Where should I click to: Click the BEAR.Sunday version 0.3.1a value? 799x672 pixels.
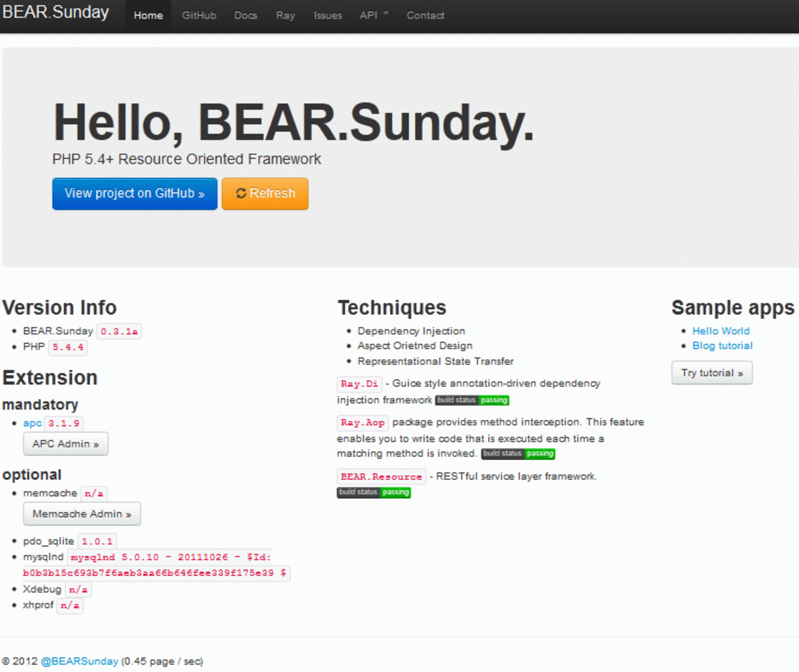click(119, 332)
